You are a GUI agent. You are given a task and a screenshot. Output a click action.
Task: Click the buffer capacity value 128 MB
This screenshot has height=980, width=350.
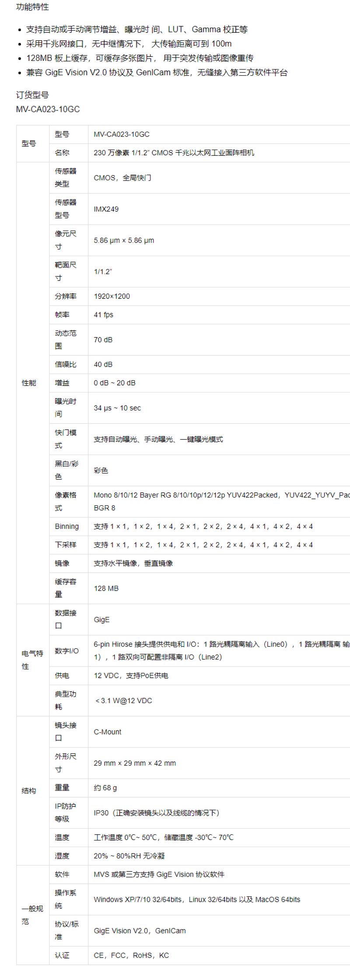(106, 588)
